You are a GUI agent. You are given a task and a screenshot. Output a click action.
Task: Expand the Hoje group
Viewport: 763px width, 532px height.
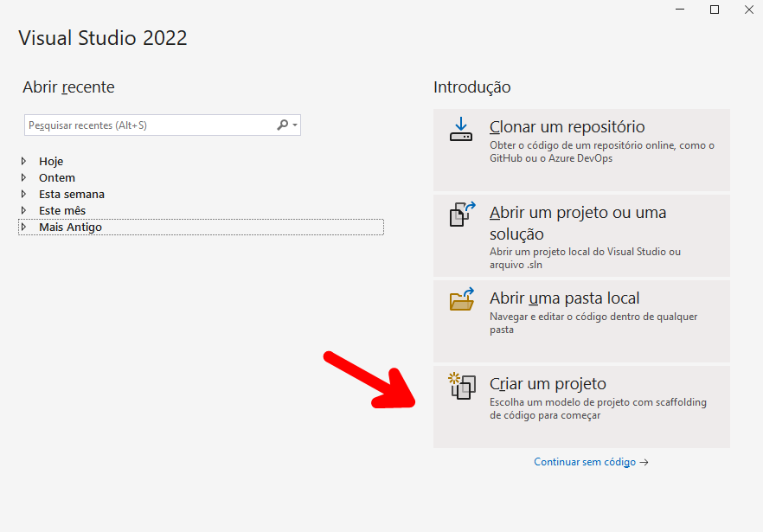click(23, 161)
